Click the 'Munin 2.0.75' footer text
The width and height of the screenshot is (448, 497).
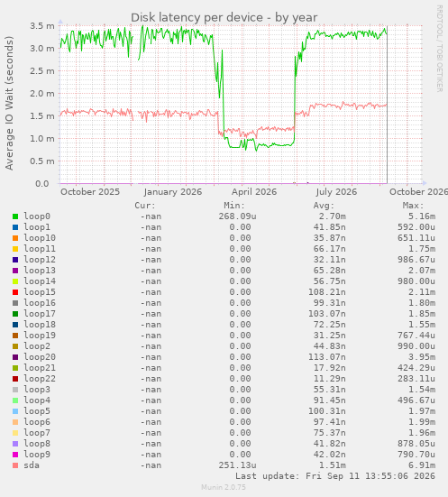[224, 487]
